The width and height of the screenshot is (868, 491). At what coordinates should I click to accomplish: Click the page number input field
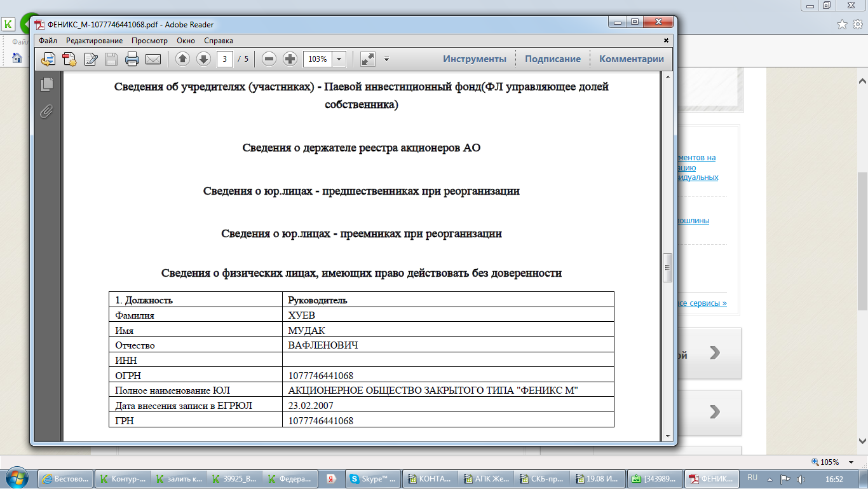coord(225,59)
